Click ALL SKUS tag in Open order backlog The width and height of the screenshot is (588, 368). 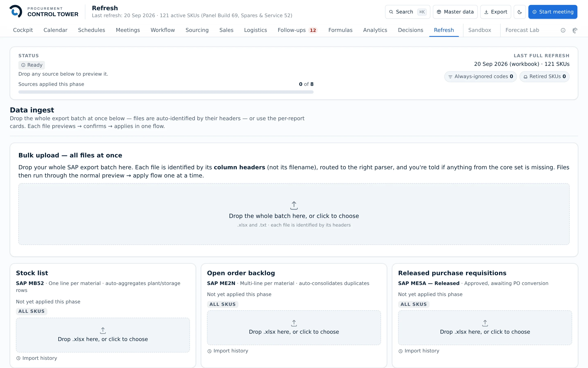[x=223, y=304]
